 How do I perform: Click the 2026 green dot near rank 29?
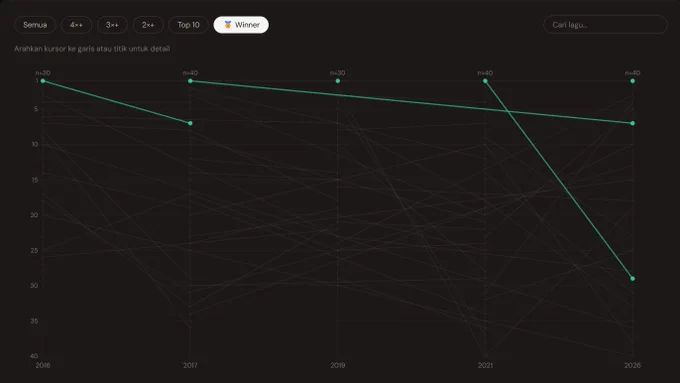pos(633,278)
